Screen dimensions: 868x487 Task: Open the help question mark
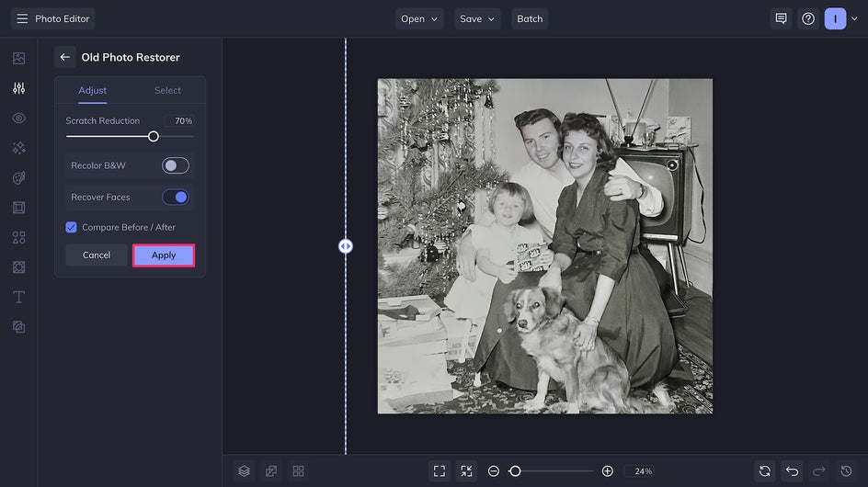tap(808, 18)
